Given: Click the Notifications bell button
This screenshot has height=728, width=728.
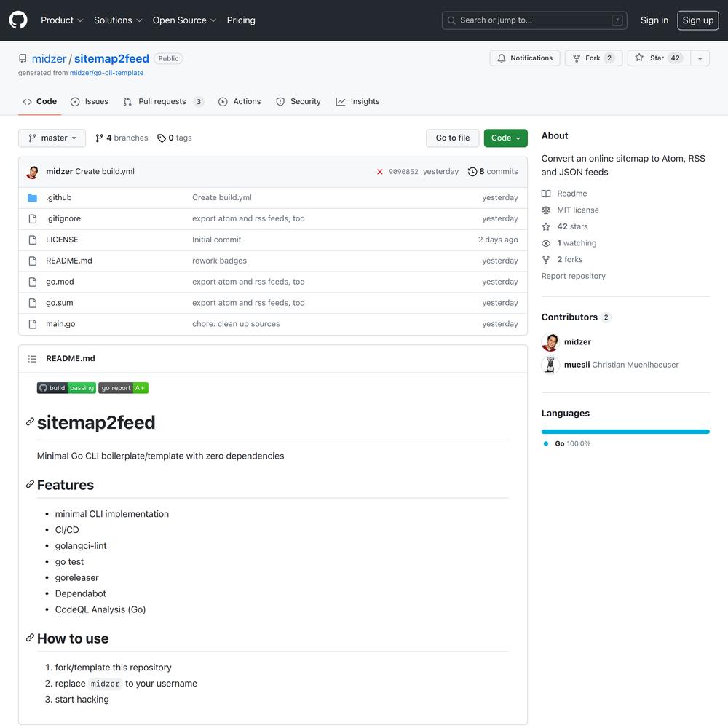Looking at the screenshot, I should [x=525, y=58].
